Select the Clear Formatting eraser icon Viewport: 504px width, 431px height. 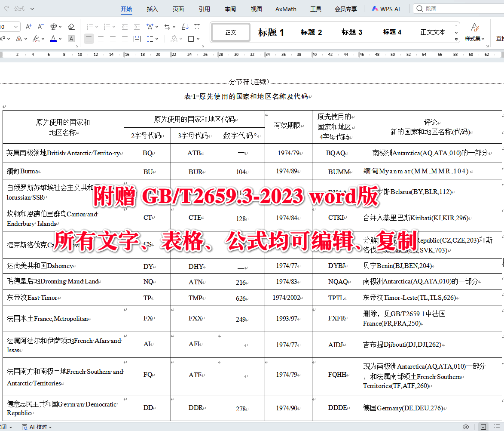tap(70, 27)
